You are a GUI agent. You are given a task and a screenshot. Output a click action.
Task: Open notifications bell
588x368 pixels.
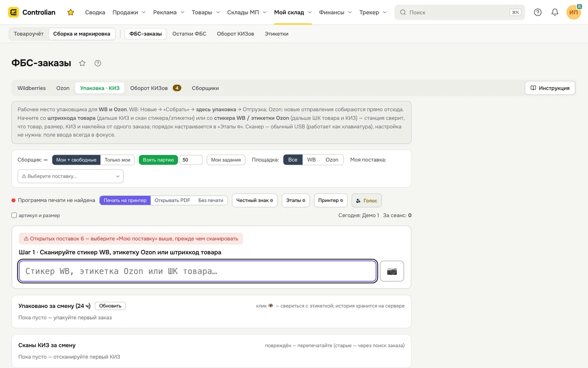click(555, 13)
